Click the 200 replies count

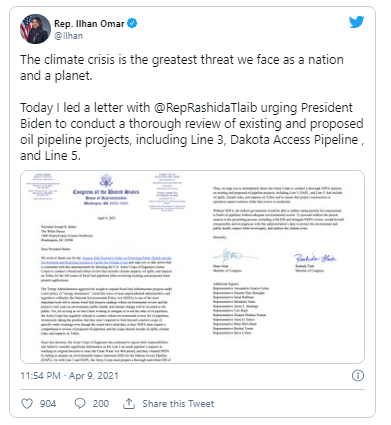(x=101, y=404)
